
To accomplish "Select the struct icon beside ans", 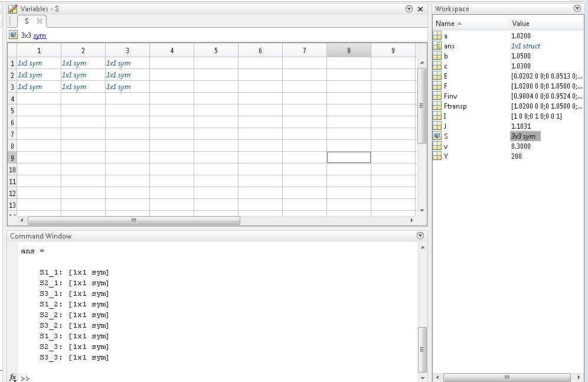I will coord(437,45).
